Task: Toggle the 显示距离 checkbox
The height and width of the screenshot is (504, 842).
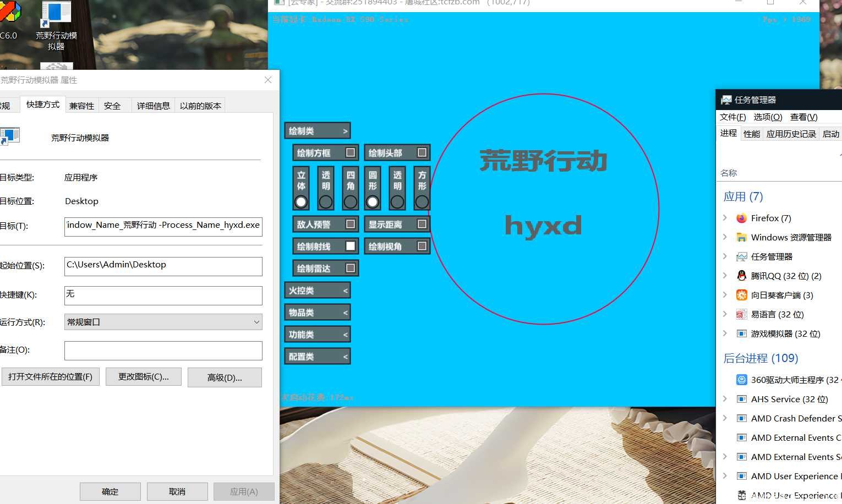Action: click(x=422, y=224)
